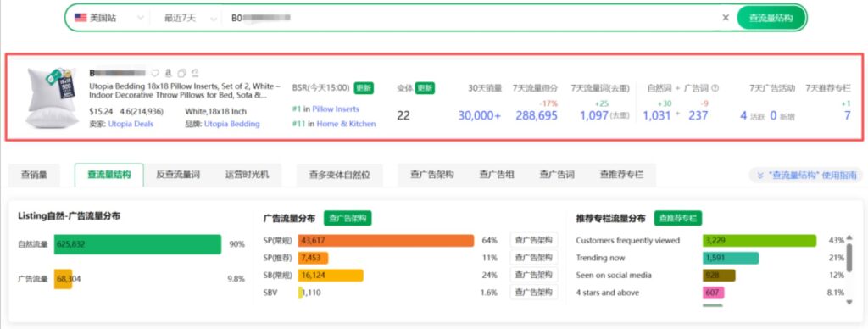Image resolution: width=868 pixels, height=329 pixels.
Task: Click the copy icon beside the ASIN
Action: point(181,73)
